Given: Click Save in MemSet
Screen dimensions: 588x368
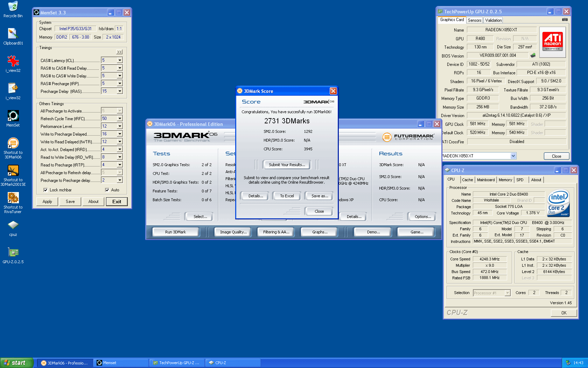Looking at the screenshot, I should (x=70, y=202).
